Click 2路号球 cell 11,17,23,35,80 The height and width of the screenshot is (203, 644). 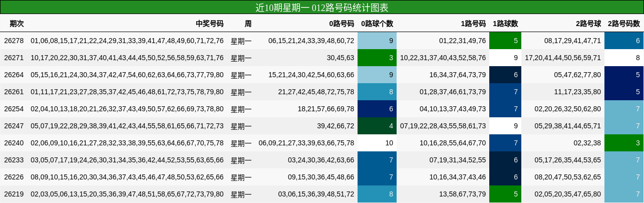(x=577, y=92)
